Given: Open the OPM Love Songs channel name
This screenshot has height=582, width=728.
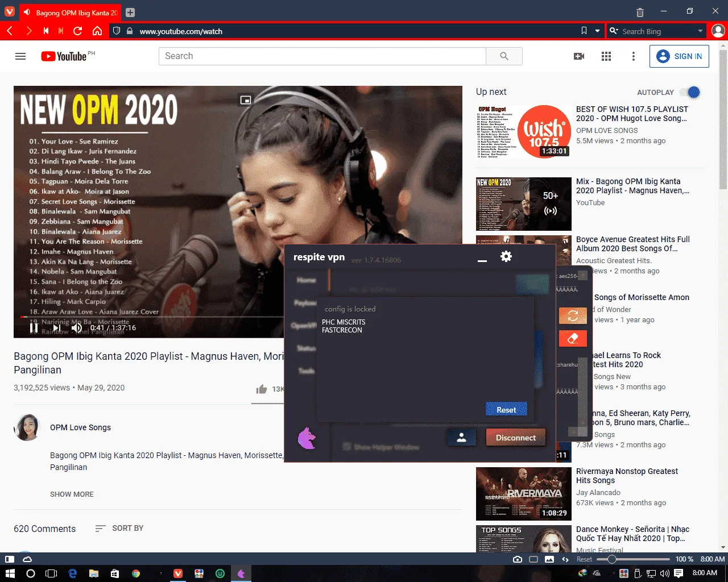Looking at the screenshot, I should pyautogui.click(x=80, y=427).
